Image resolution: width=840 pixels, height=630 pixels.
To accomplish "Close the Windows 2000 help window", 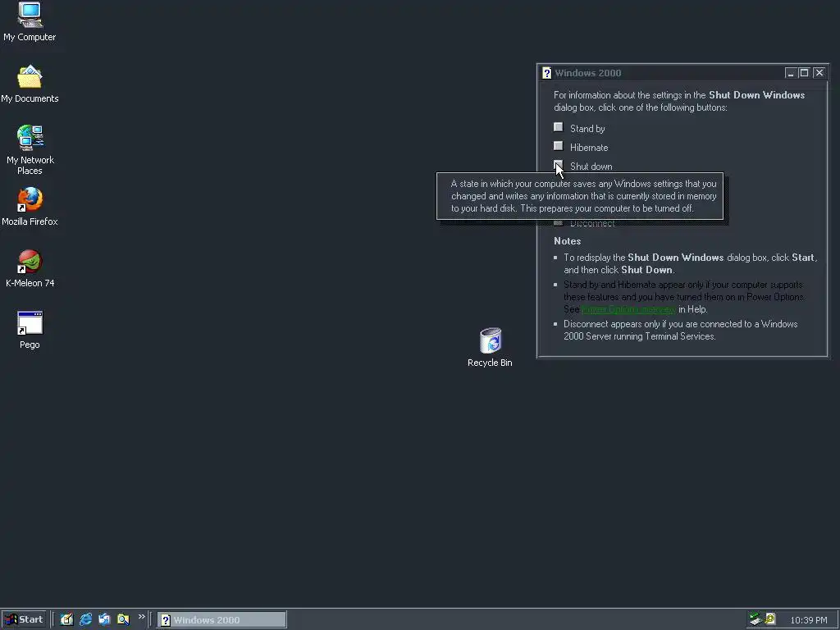I will point(819,73).
